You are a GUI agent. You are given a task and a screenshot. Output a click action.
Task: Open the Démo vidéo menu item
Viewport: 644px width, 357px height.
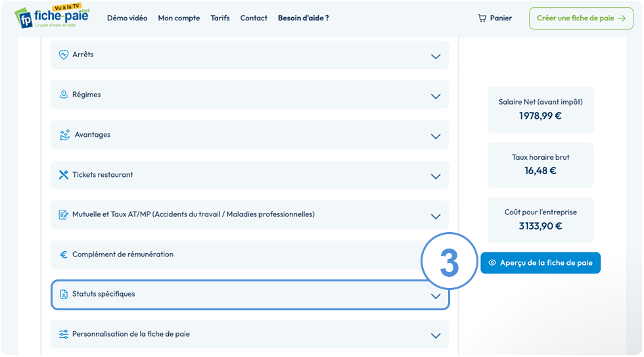tap(127, 18)
